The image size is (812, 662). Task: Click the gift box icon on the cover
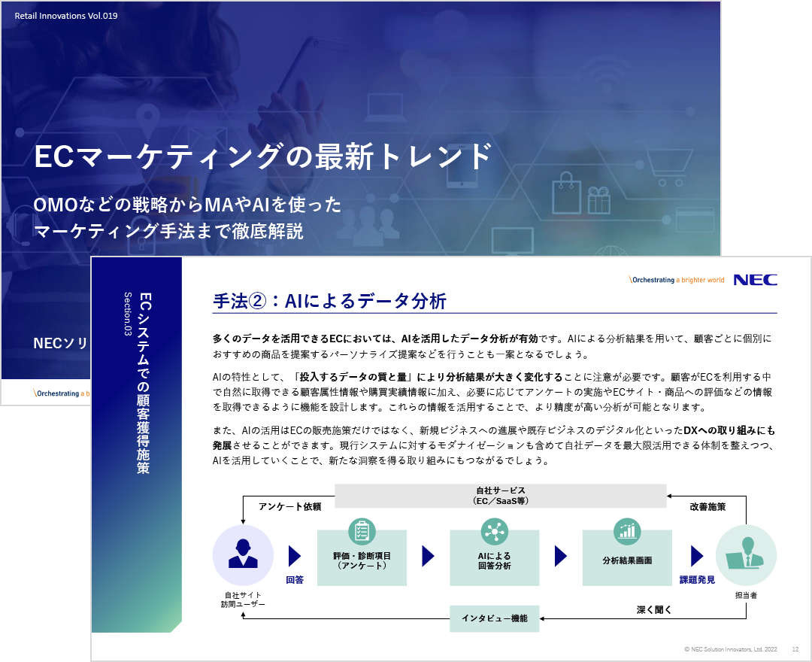tap(598, 200)
